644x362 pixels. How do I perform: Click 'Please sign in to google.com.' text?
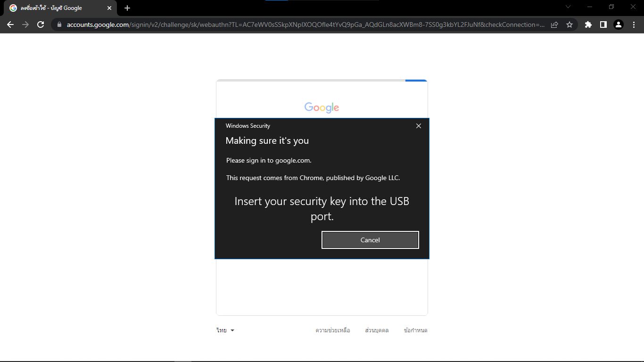(269, 160)
